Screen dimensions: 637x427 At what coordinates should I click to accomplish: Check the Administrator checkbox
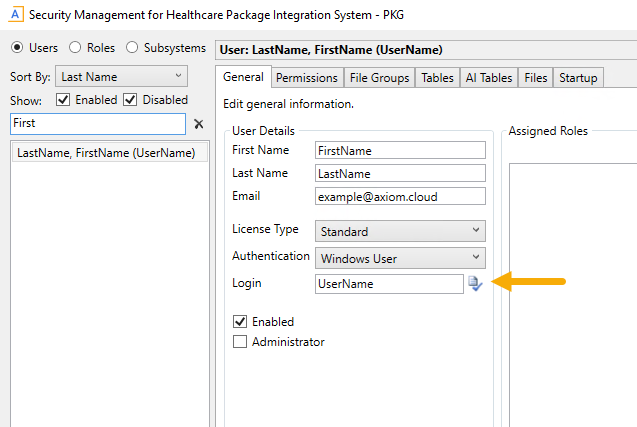[240, 342]
